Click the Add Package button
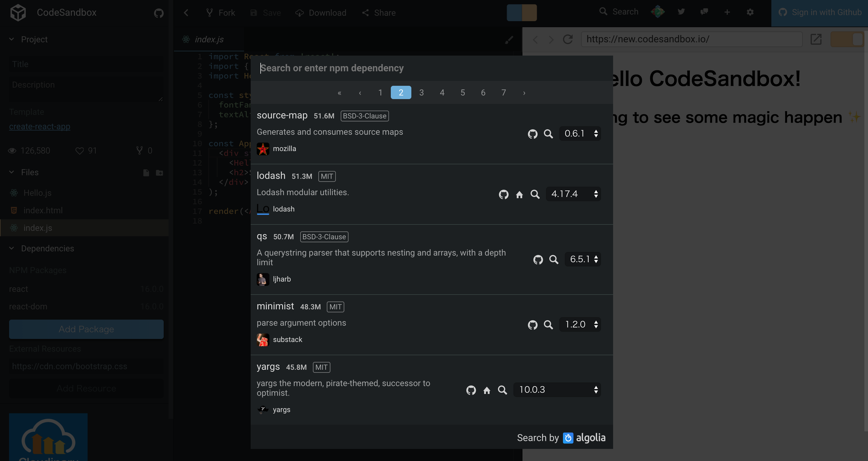Screen dimensions: 868x461 click(86, 329)
